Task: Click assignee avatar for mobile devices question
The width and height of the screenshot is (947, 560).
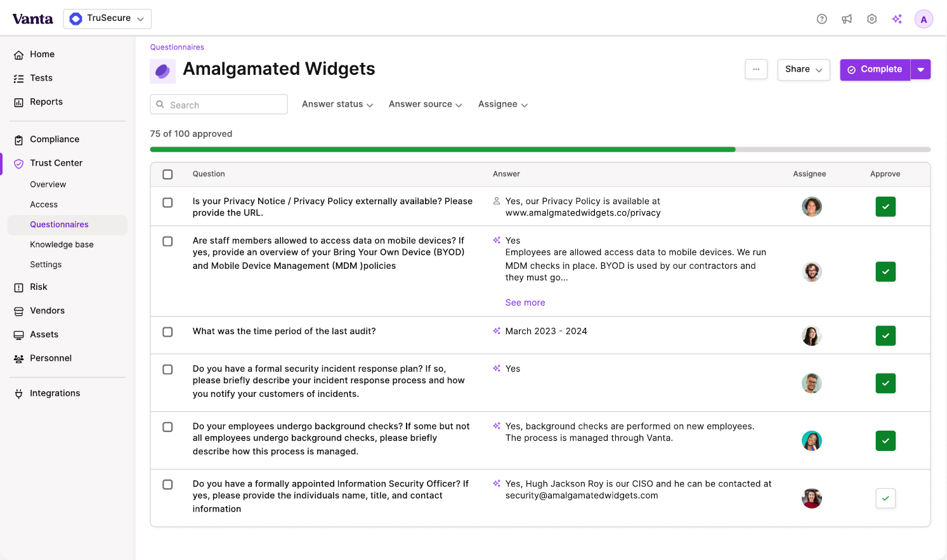Action: coord(812,271)
